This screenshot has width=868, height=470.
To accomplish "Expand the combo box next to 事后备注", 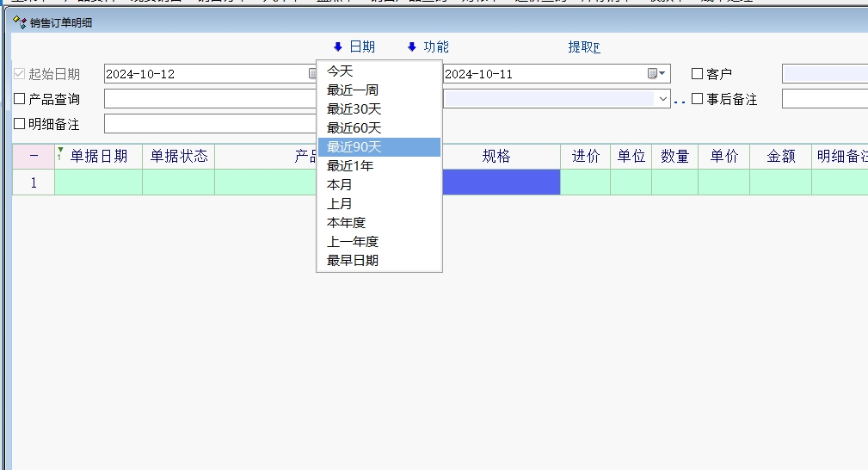I will [x=662, y=99].
